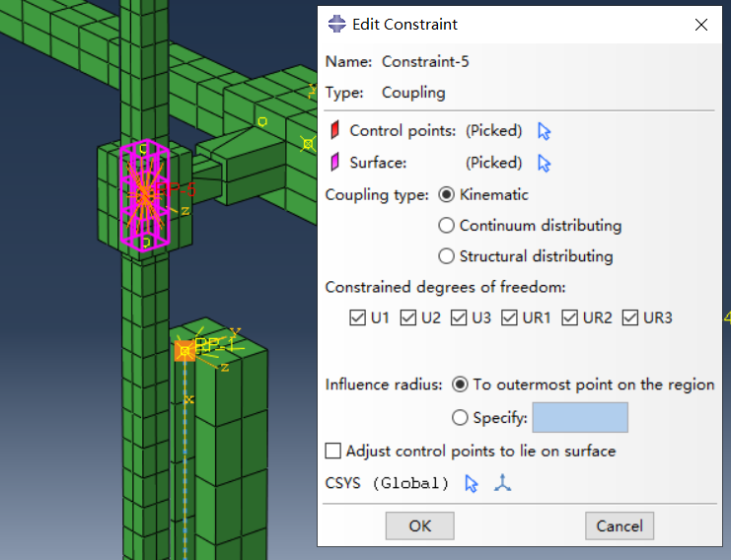
Task: Select the RP-5 reference point in viewport
Action: pos(145,194)
